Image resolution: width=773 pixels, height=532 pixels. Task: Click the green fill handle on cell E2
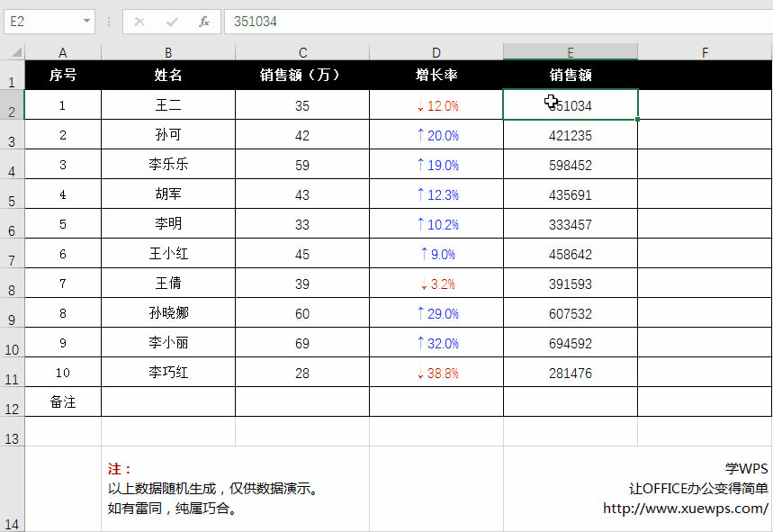coord(637,118)
